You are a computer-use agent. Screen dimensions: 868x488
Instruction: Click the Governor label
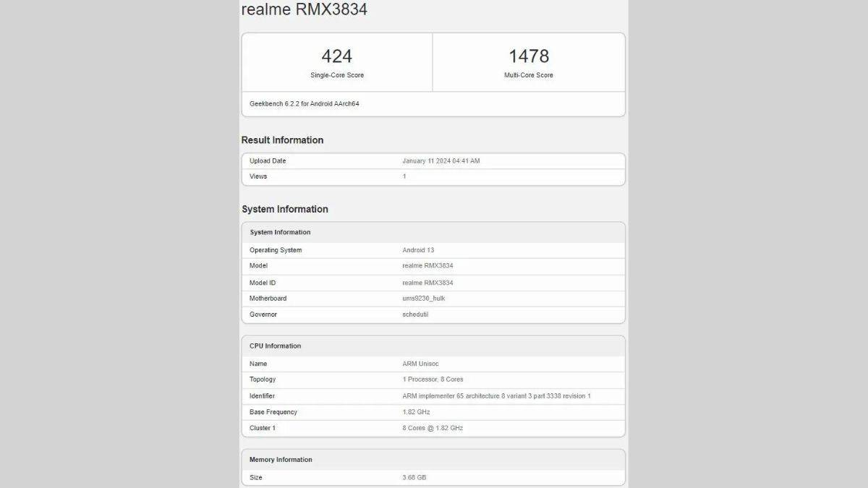click(x=263, y=314)
